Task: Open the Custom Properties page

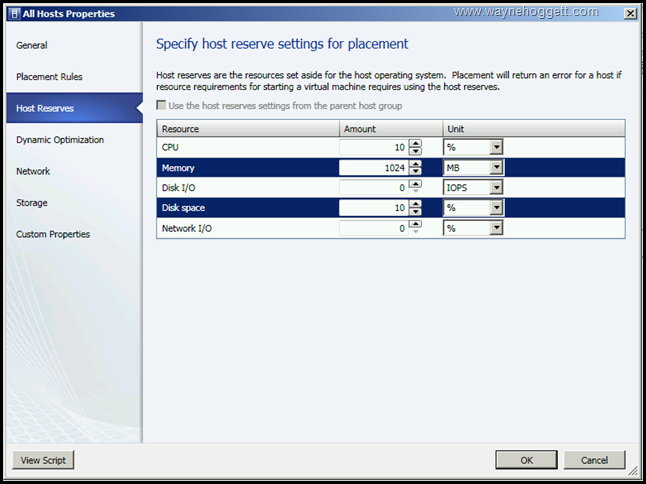Action: point(53,234)
